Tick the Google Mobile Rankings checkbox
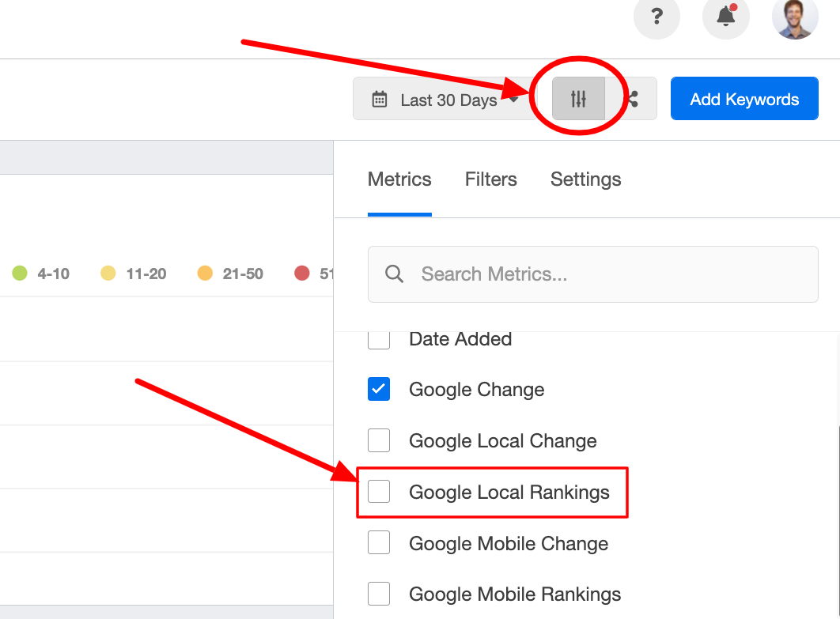The image size is (840, 619). click(379, 594)
